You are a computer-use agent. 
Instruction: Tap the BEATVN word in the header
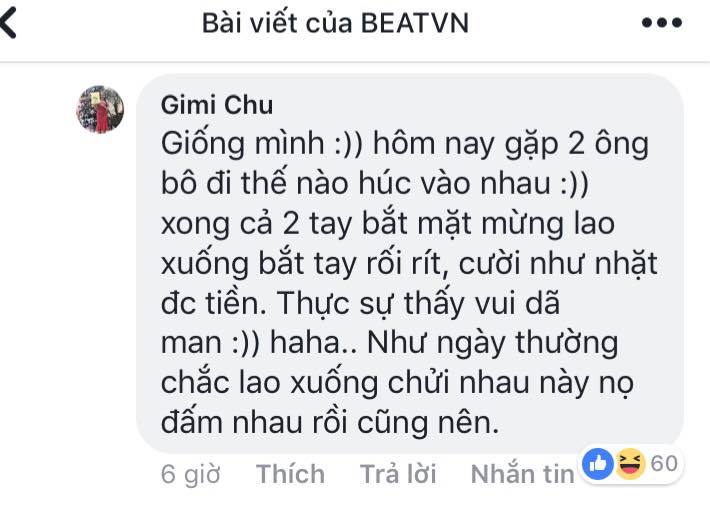pyautogui.click(x=415, y=23)
